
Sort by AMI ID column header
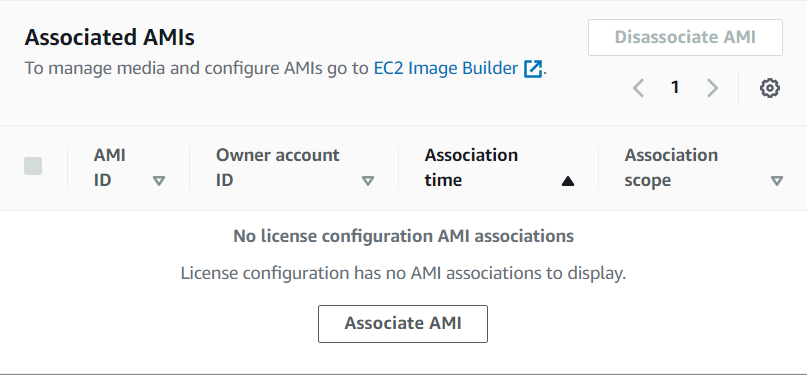[110, 168]
